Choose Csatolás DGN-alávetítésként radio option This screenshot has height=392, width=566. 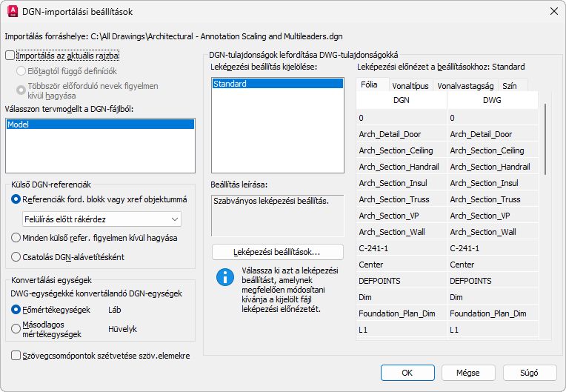click(17, 257)
